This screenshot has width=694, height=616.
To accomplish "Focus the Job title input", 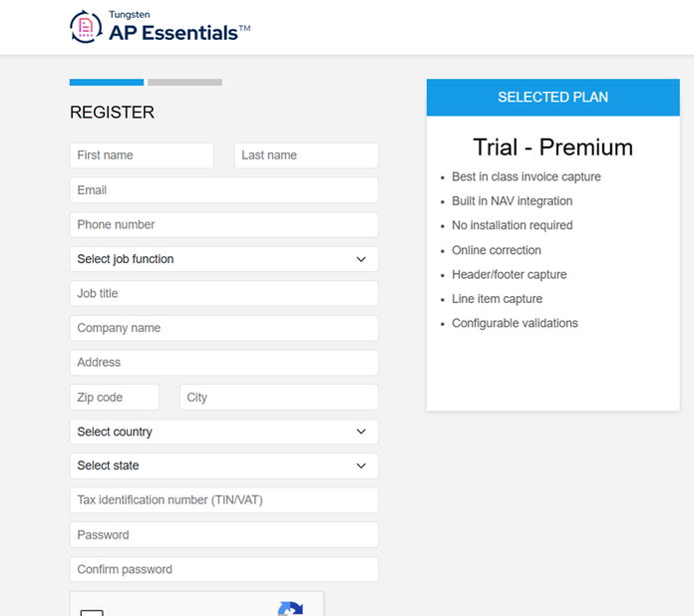I will (224, 293).
